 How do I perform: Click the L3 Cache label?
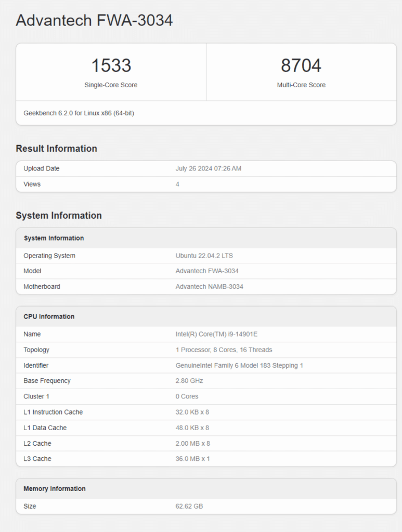(37, 458)
